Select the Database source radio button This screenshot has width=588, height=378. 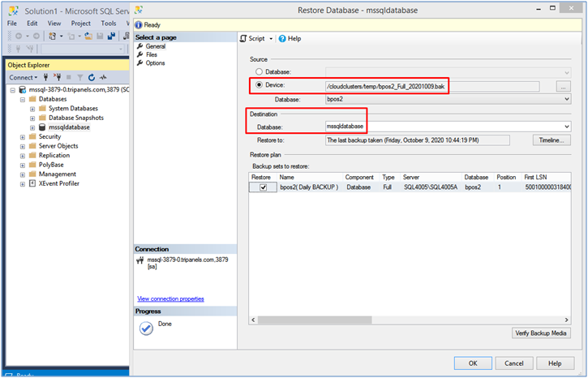pyautogui.click(x=260, y=72)
